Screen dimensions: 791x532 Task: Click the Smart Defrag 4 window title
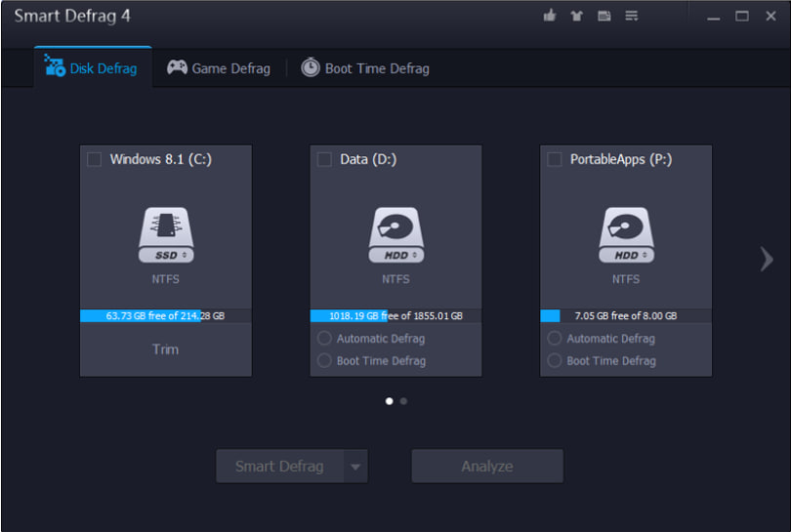[72, 17]
